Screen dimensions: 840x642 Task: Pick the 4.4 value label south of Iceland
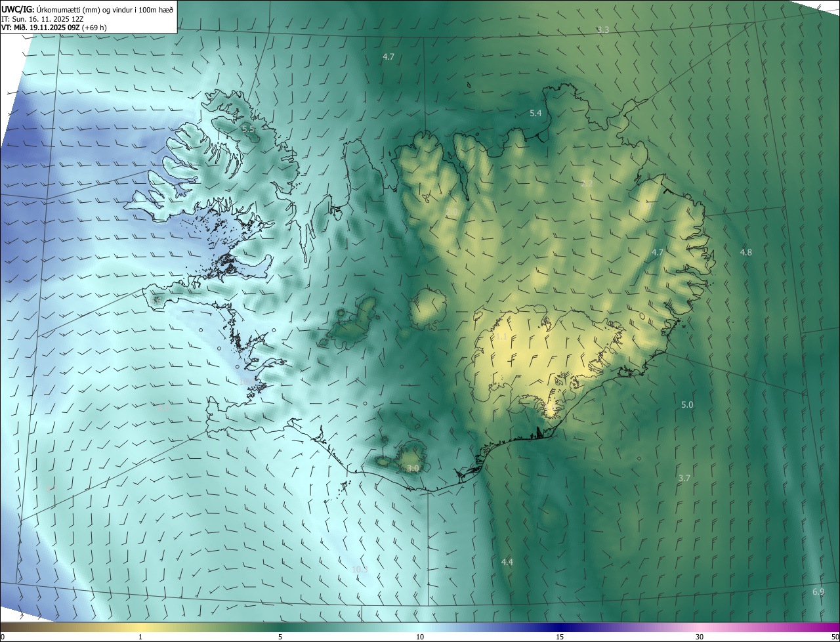pyautogui.click(x=507, y=562)
